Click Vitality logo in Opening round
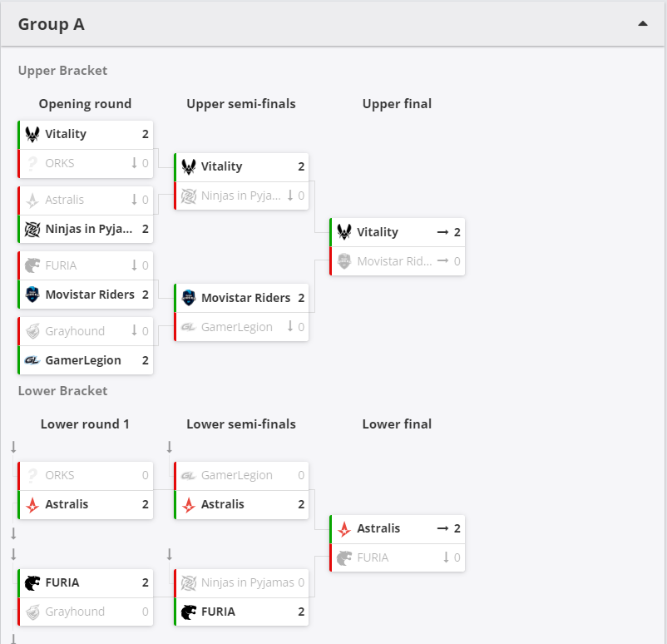The image size is (667, 644). pyautogui.click(x=32, y=134)
